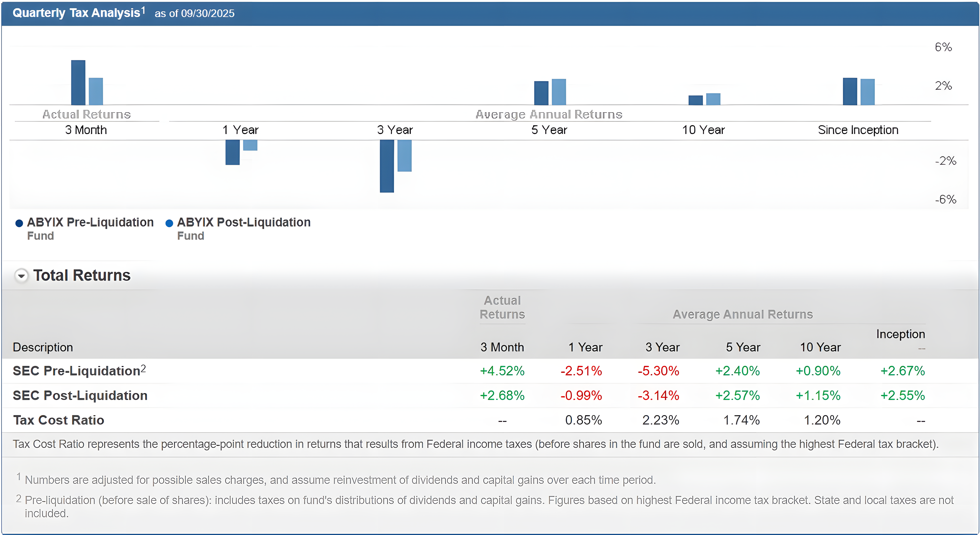The height and width of the screenshot is (535, 980).
Task: Click the 10 Year pre-liquidation bar
Action: click(695, 100)
